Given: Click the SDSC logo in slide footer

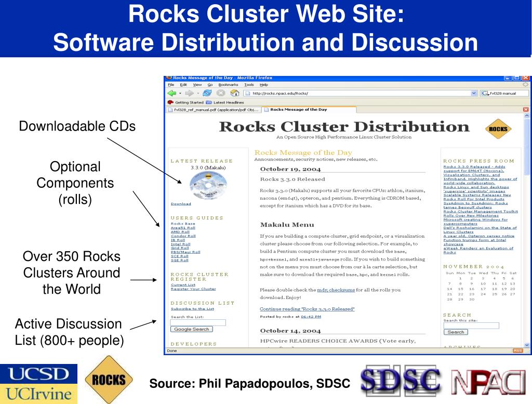Looking at the screenshot, I should 401,381.
